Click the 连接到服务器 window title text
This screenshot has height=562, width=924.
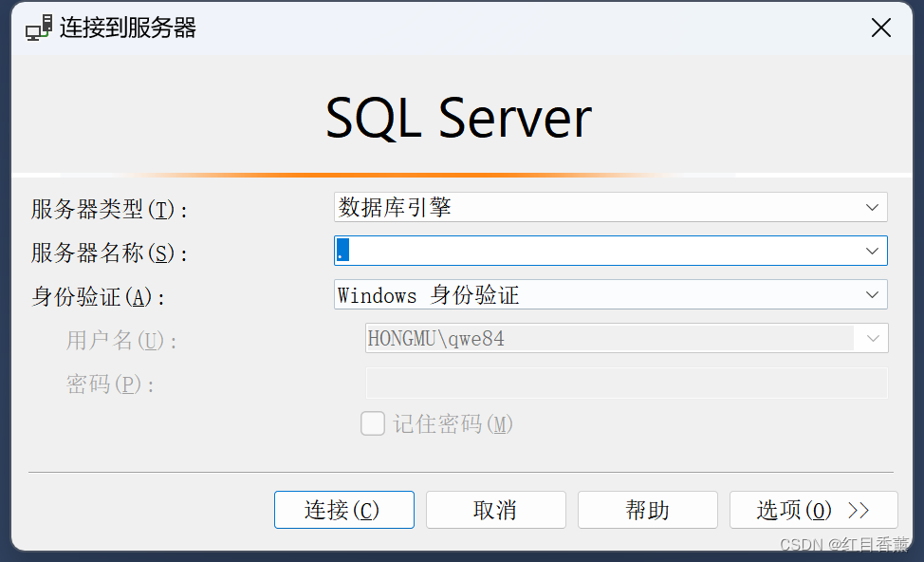coord(128,28)
